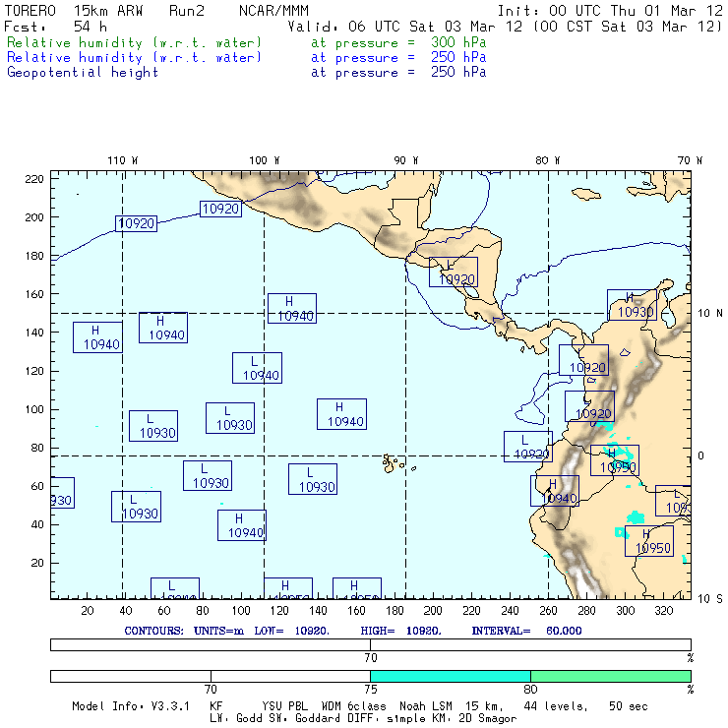Click the 'INTERVAL= 60.000' text
The image size is (728, 728).
click(x=526, y=631)
